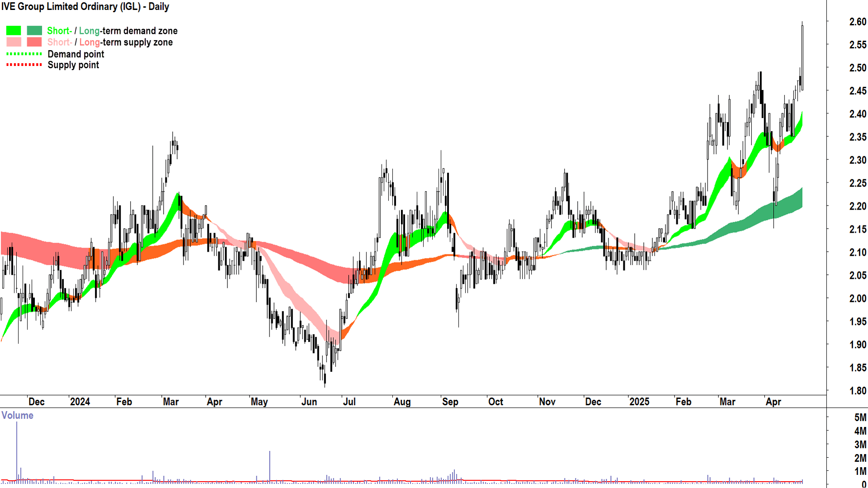Viewport: 868px width, 488px height.
Task: Click the Sep month label on the time axis
Action: [x=450, y=402]
